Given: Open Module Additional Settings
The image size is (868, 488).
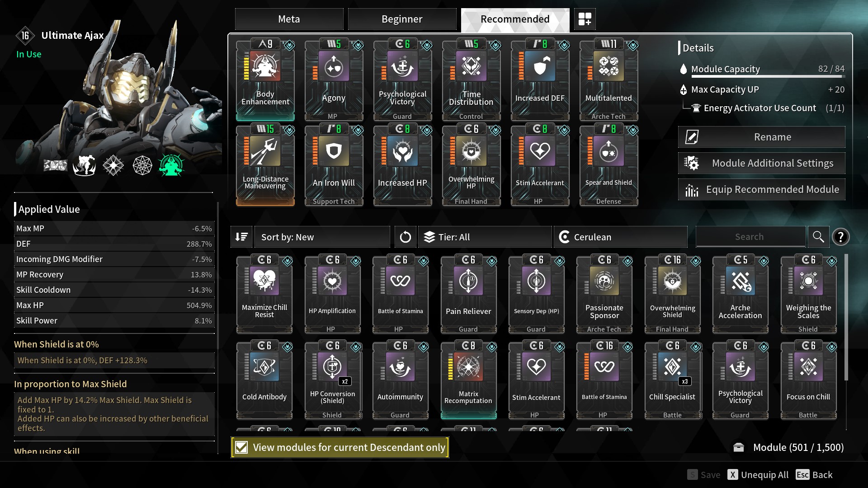Looking at the screenshot, I should pos(761,163).
